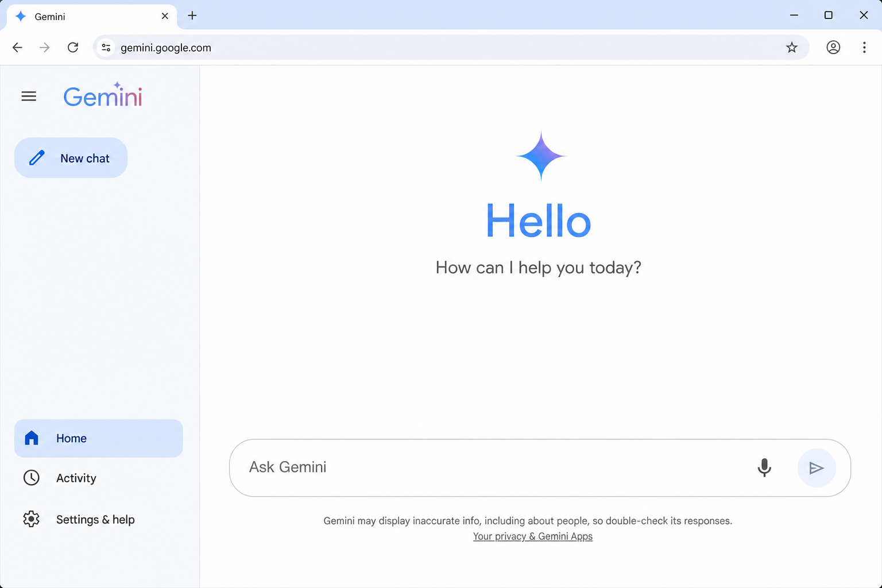Click the Activity clock icon
The height and width of the screenshot is (588, 882).
click(x=32, y=478)
